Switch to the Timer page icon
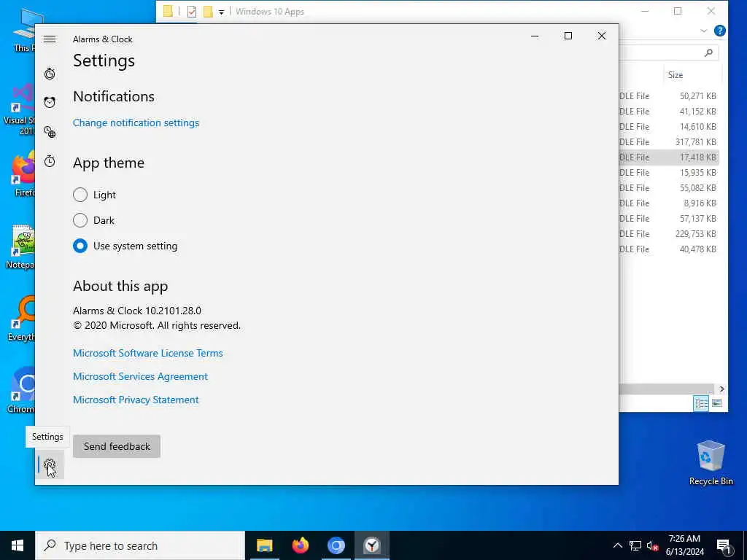The width and height of the screenshot is (747, 560). click(50, 74)
